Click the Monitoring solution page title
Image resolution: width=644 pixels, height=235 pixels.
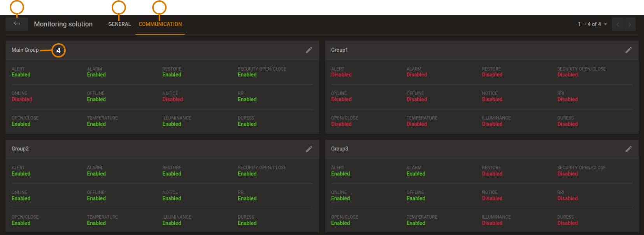pyautogui.click(x=63, y=24)
